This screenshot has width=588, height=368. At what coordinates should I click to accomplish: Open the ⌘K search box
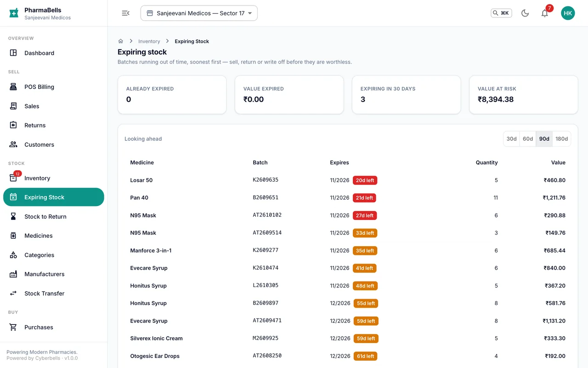[x=501, y=13]
